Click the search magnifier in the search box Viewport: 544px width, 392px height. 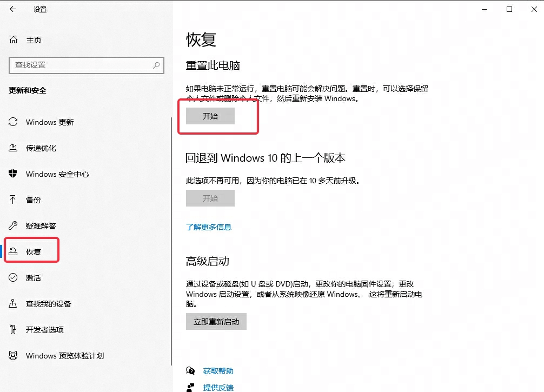pyautogui.click(x=157, y=65)
